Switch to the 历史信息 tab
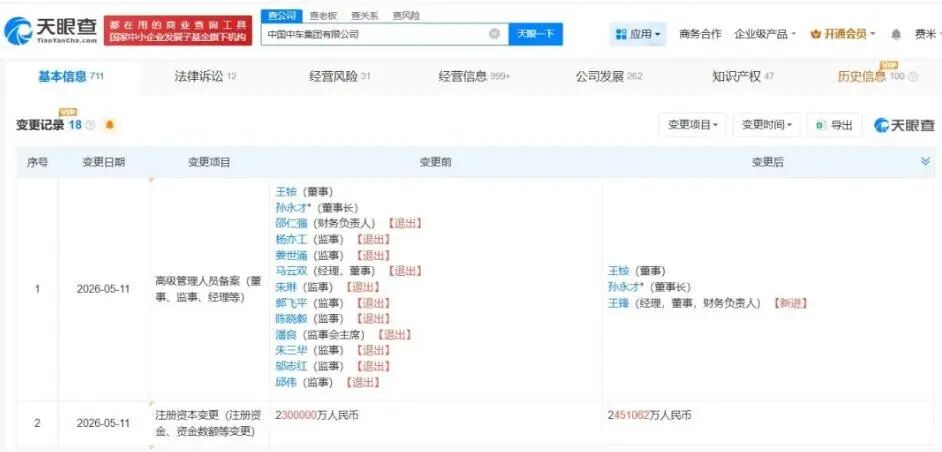Viewport: 942px width, 452px height. 861,77
